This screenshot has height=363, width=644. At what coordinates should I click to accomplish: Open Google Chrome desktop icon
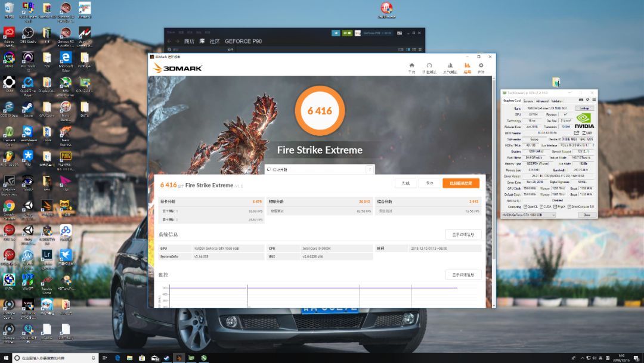pyautogui.click(x=9, y=208)
